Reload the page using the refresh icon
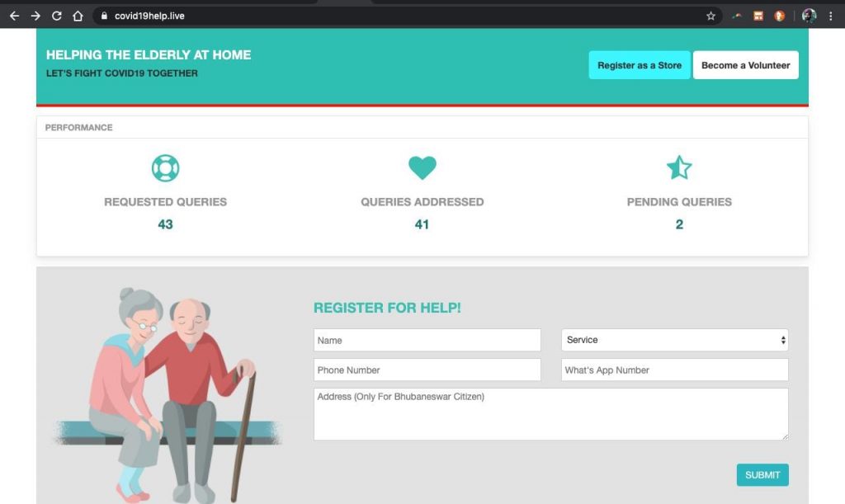This screenshot has height=504, width=845. pyautogui.click(x=57, y=16)
